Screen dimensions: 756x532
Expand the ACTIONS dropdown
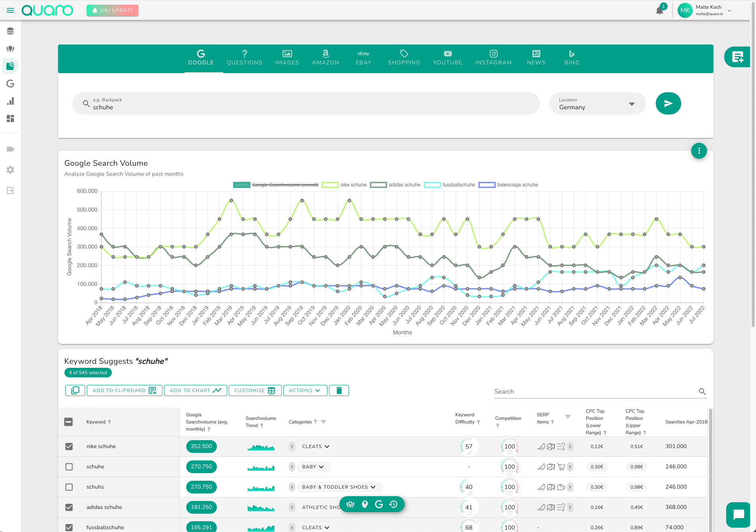pyautogui.click(x=305, y=390)
